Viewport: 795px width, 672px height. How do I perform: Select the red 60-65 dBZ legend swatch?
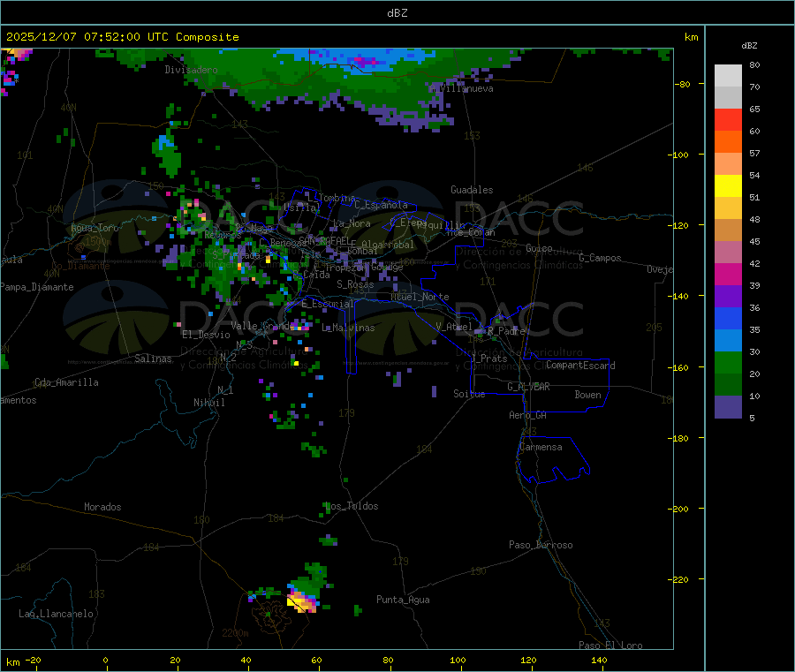click(x=728, y=119)
